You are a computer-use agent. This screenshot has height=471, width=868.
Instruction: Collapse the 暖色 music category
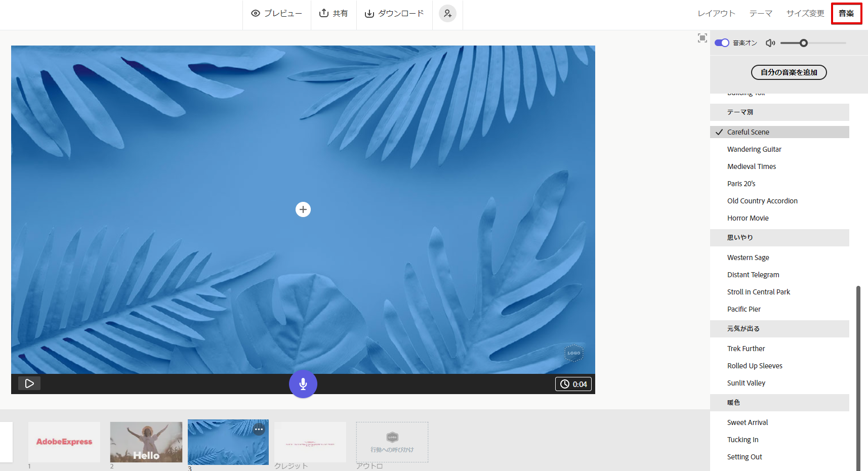734,402
